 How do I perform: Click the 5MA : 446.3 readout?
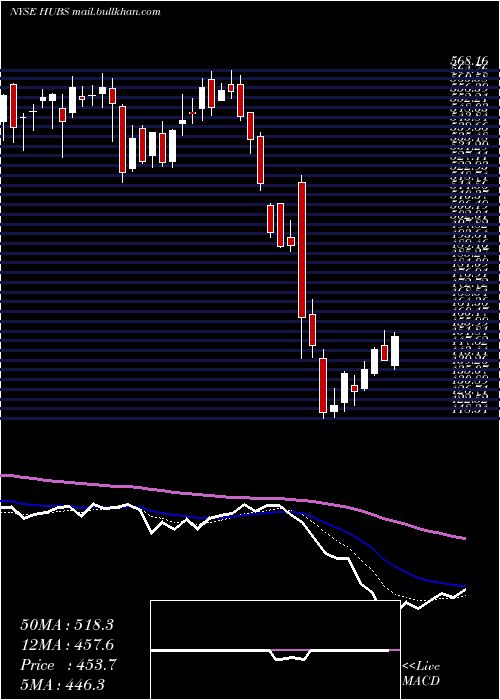(62, 684)
